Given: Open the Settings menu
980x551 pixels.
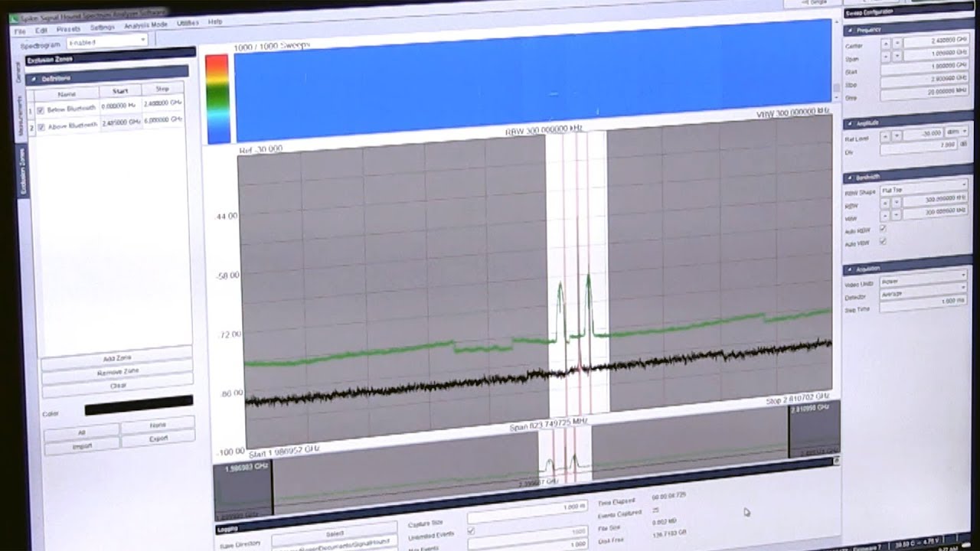Looking at the screenshot, I should pyautogui.click(x=102, y=28).
